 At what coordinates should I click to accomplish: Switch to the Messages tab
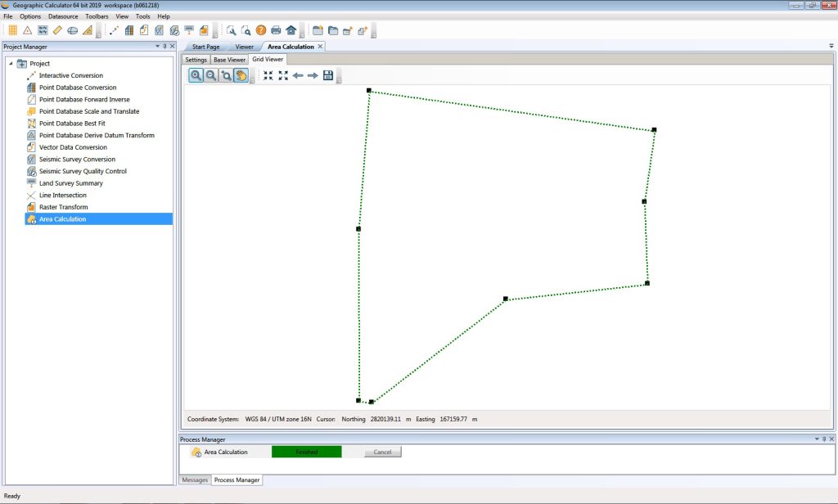click(195, 480)
